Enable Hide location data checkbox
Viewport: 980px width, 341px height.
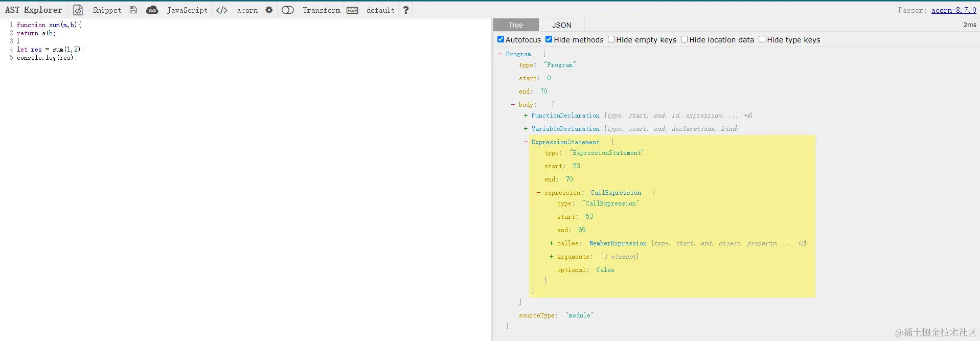684,39
